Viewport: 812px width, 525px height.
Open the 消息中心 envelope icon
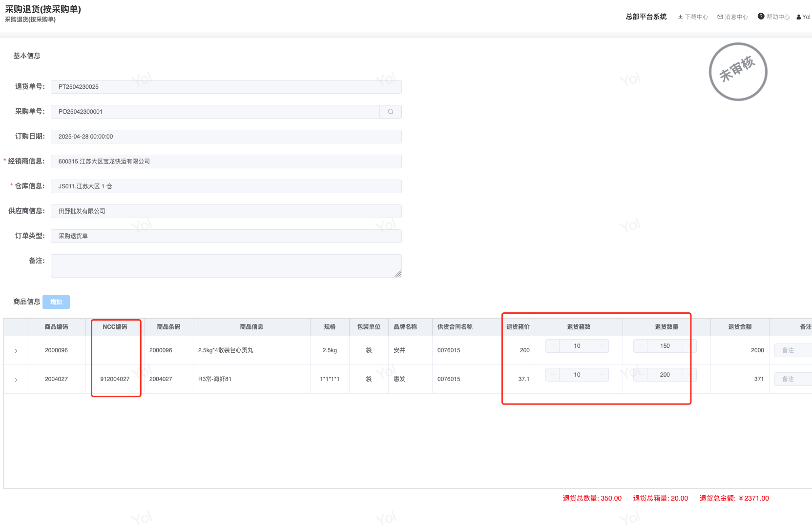720,17
